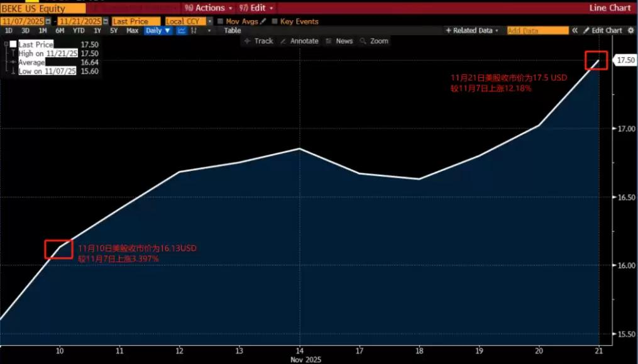Select the YTD time range
The height and width of the screenshot is (364, 638).
coord(79,31)
